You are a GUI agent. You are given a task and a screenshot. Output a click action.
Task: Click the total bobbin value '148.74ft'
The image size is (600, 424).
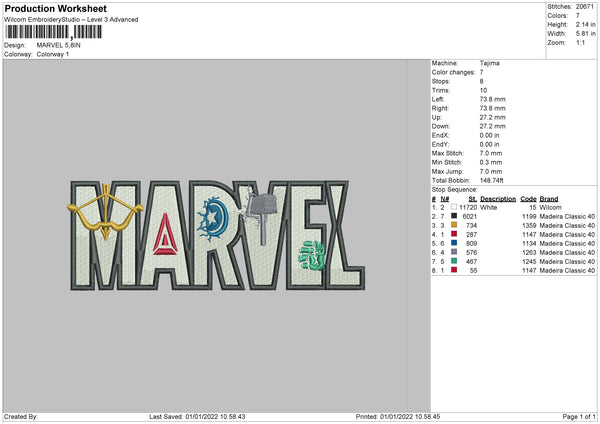[x=492, y=180]
